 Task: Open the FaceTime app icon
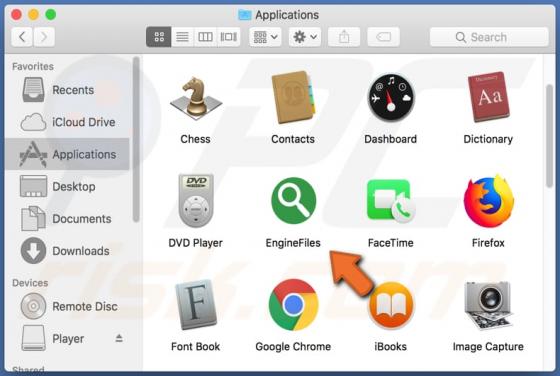pos(391,201)
